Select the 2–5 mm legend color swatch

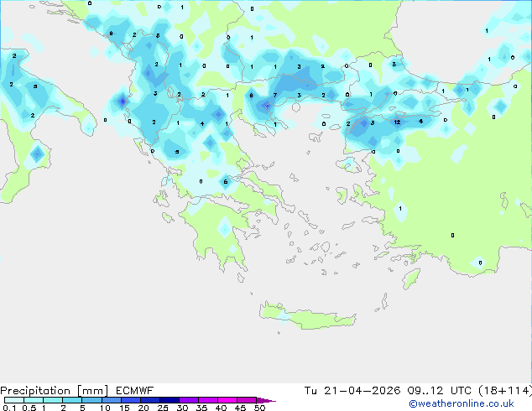pos(72,400)
